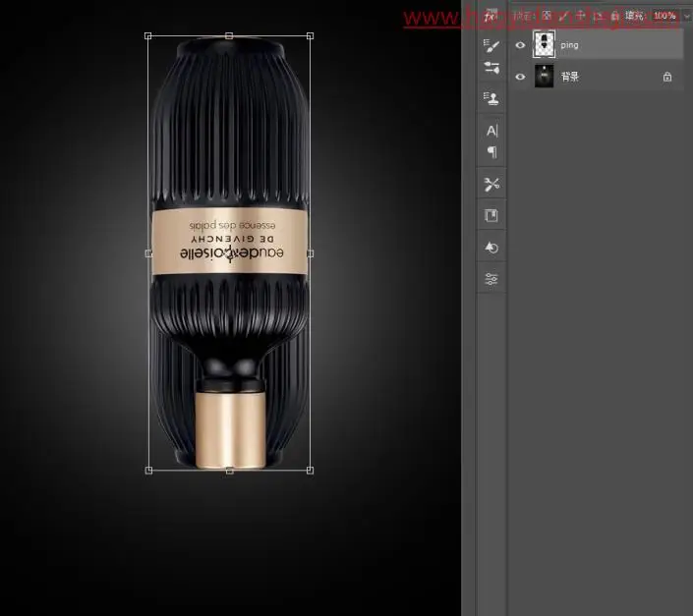The height and width of the screenshot is (616, 693).
Task: Click the top-left transform handle
Action: (x=148, y=35)
